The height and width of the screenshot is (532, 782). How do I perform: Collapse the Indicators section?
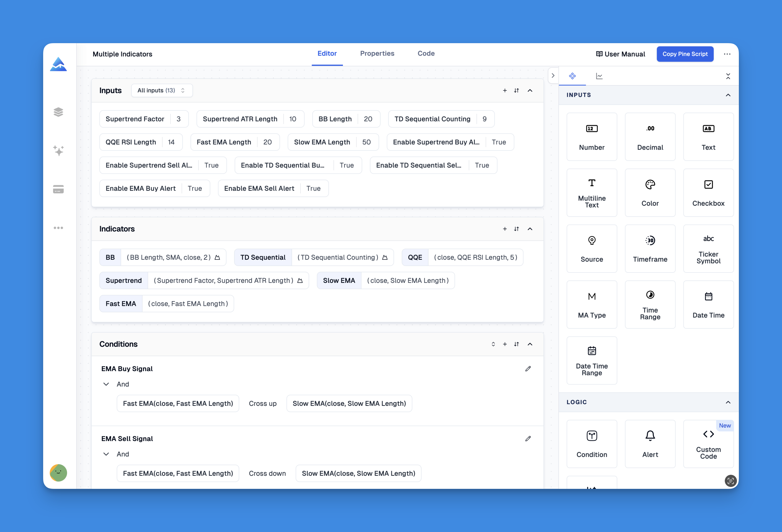(x=530, y=229)
